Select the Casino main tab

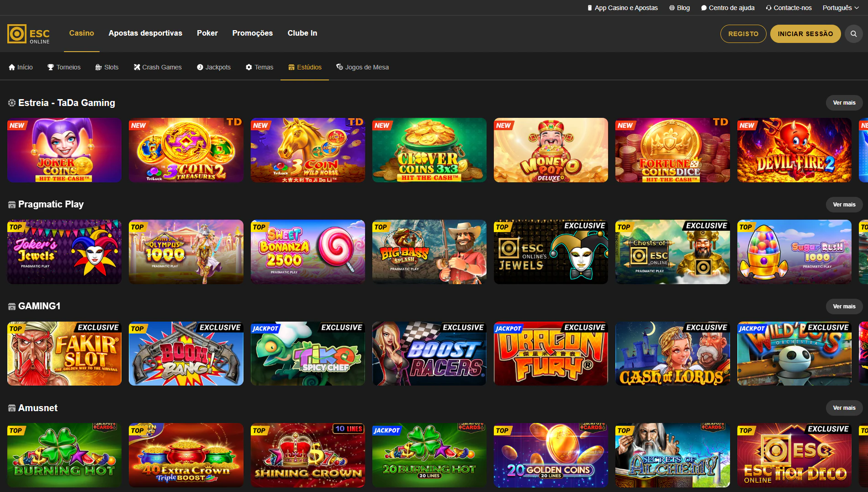point(81,33)
